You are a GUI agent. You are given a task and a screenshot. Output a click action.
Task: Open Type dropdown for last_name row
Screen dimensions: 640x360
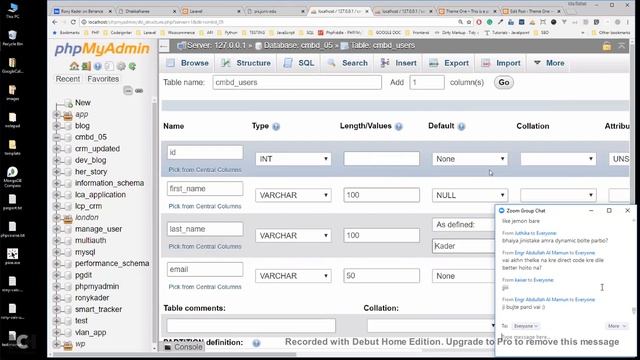click(293, 236)
